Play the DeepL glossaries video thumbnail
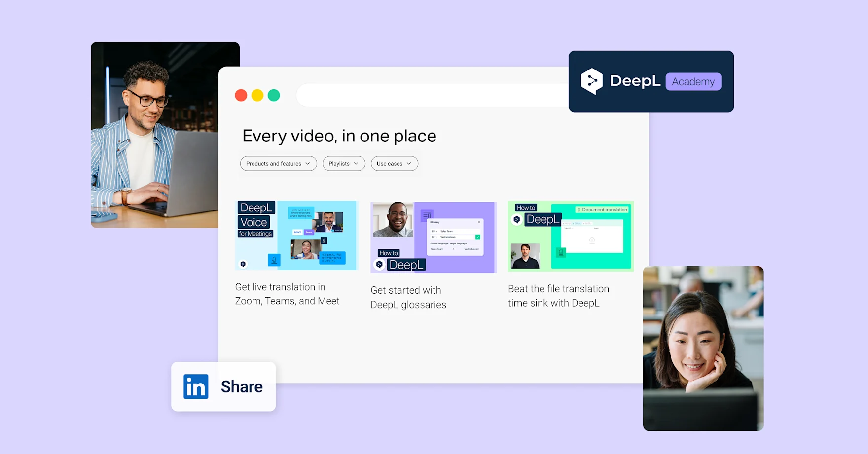 (434, 237)
